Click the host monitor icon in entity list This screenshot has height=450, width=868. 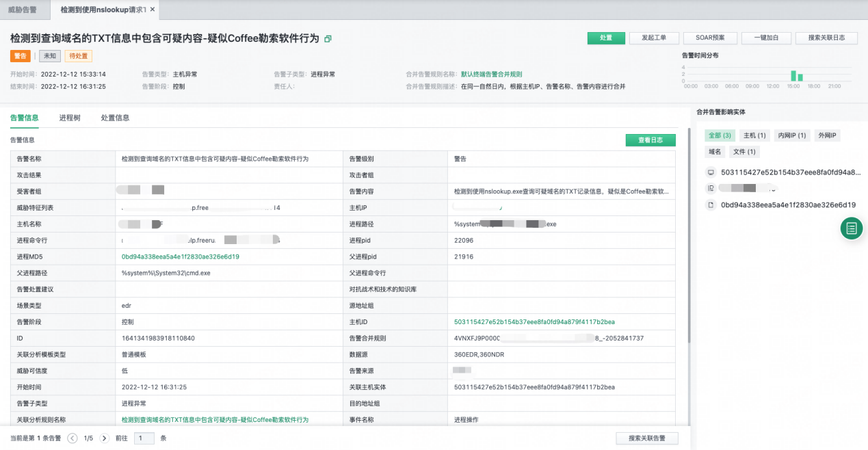[711, 172]
